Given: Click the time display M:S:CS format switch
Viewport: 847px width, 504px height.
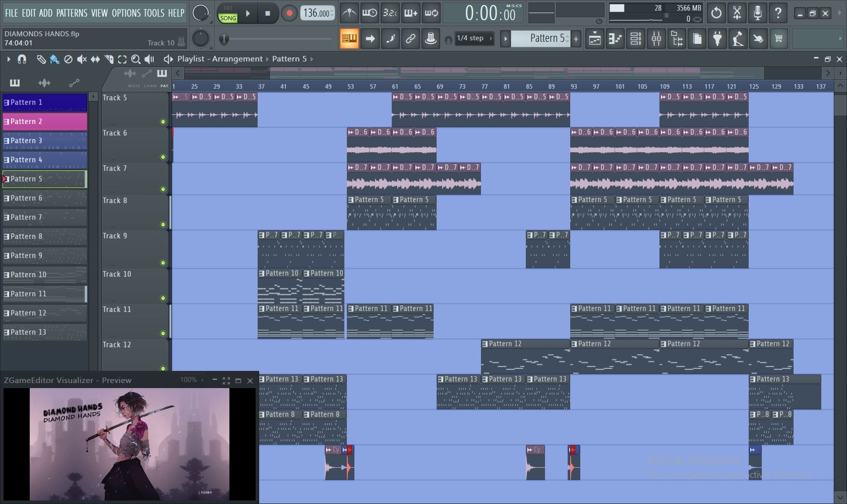Looking at the screenshot, I should tap(514, 6).
